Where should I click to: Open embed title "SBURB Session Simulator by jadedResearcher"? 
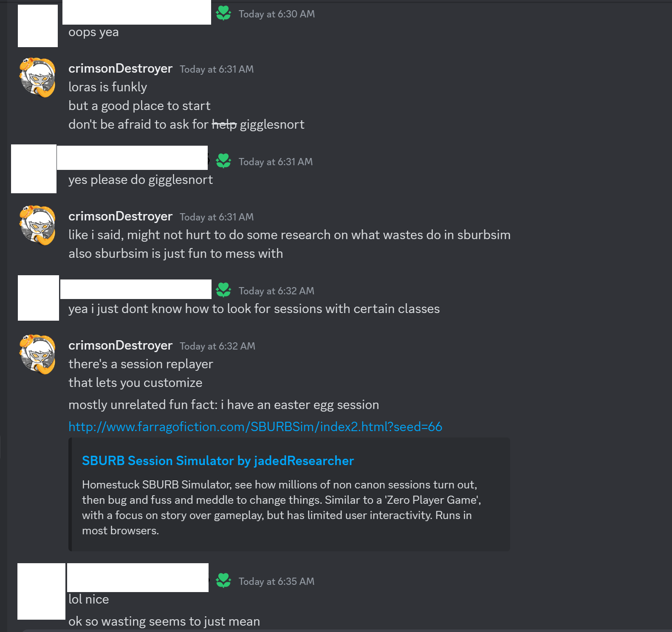(x=217, y=461)
